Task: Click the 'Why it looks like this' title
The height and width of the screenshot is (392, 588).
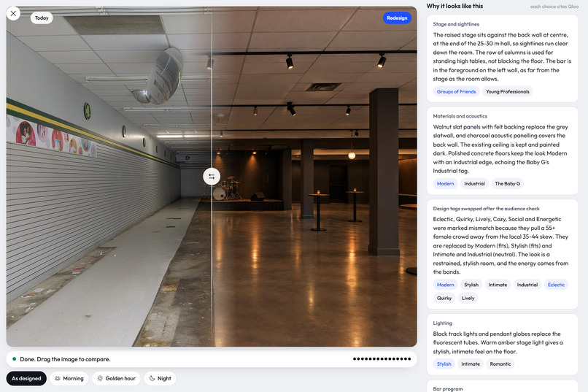Action: (454, 6)
